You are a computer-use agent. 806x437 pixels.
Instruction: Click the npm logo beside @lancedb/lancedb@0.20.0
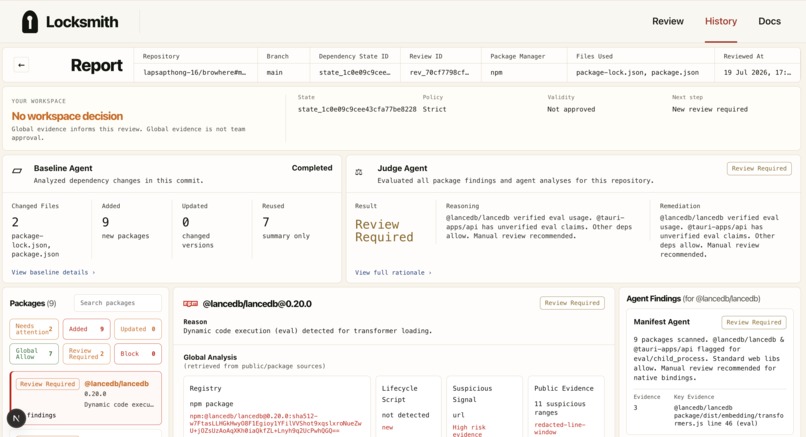tap(190, 304)
